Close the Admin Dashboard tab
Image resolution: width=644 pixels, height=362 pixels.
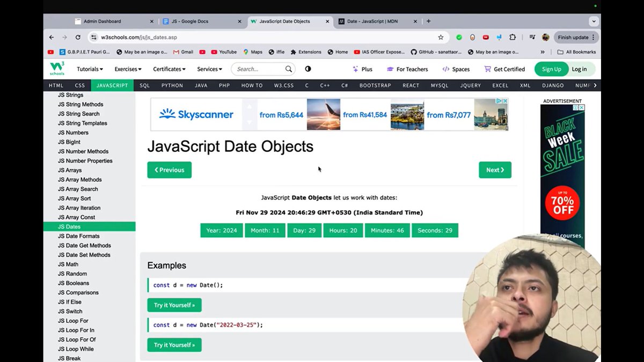click(x=152, y=21)
